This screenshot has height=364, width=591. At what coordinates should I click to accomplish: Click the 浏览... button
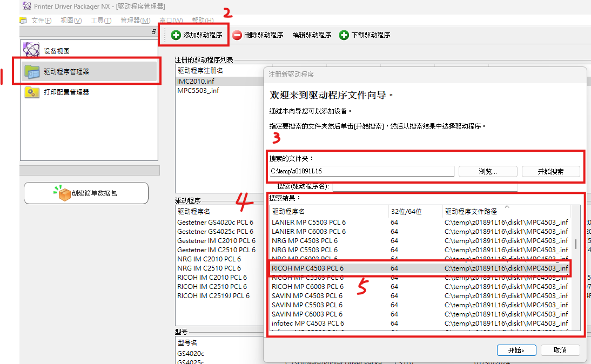pos(488,171)
